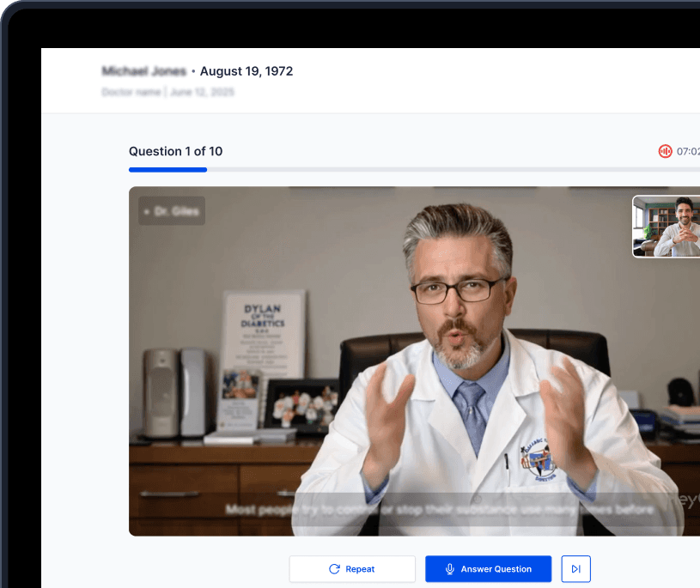Select the microphone icon on Answer Question
The image size is (700, 588).
click(x=450, y=568)
